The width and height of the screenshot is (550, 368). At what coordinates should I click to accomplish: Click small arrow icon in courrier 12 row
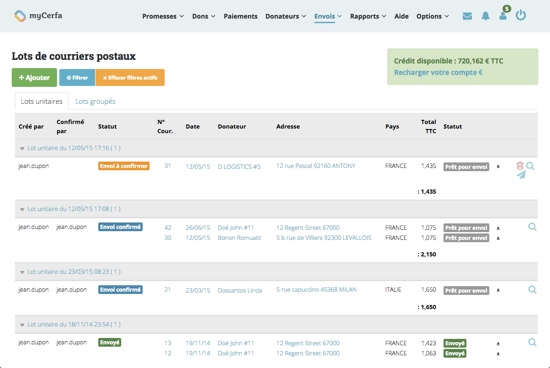(x=498, y=354)
